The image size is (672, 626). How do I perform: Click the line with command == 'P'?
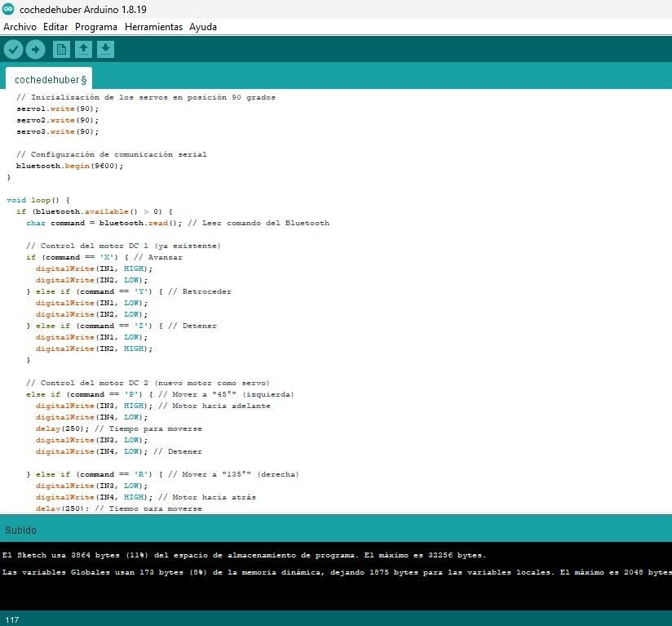coord(160,394)
